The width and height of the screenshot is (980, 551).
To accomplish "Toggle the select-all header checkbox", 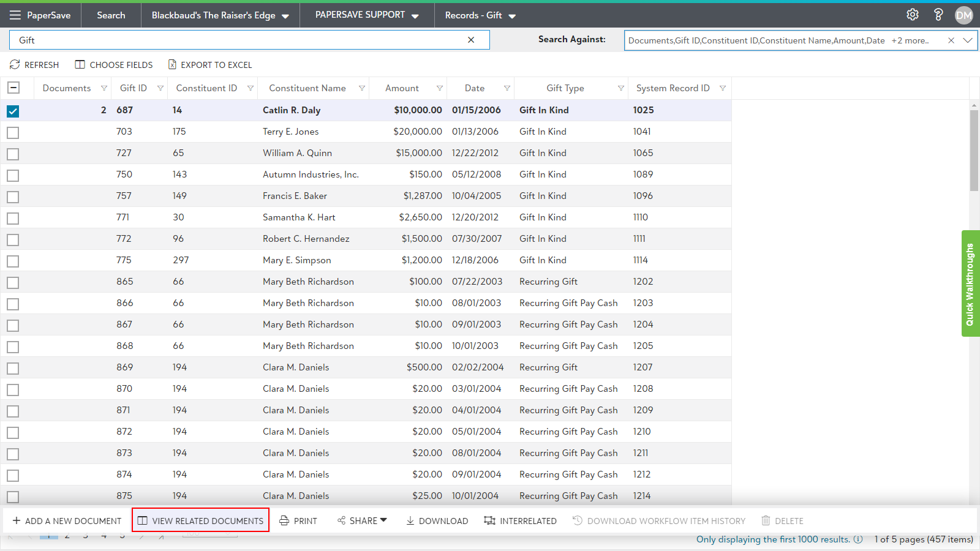I will pos(13,88).
